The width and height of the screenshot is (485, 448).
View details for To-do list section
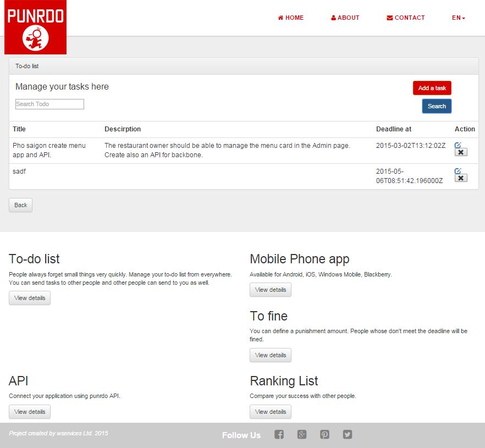click(30, 298)
